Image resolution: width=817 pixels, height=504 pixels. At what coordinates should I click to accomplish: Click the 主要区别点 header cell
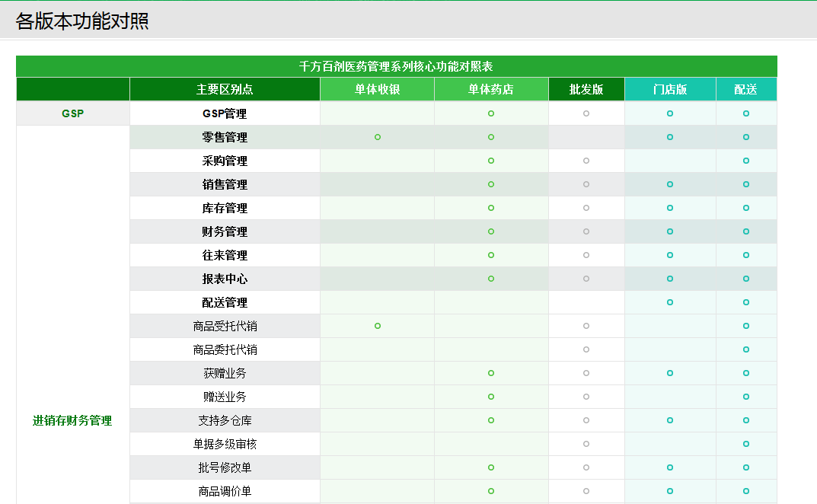coord(225,89)
